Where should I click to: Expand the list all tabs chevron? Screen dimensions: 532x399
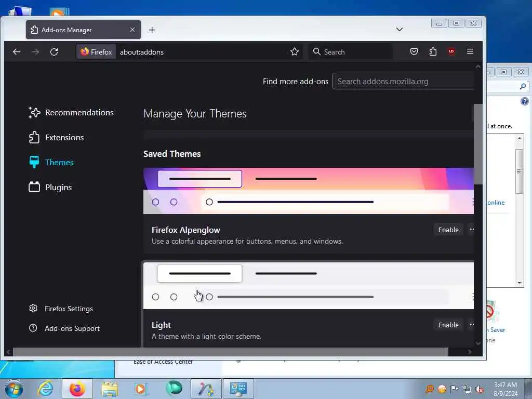(x=400, y=30)
